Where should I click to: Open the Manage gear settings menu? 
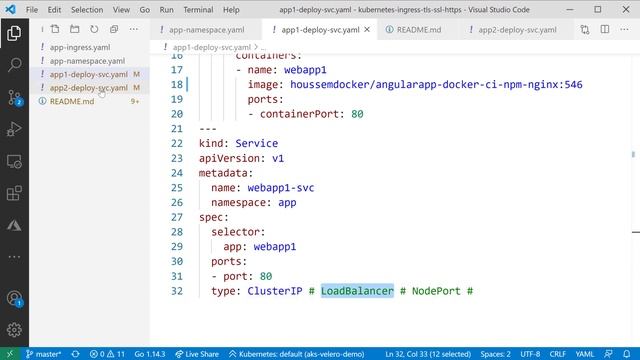[x=14, y=330]
